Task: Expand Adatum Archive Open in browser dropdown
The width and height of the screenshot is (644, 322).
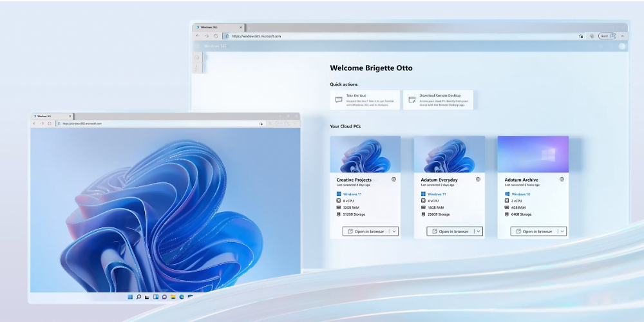Action: 562,232
